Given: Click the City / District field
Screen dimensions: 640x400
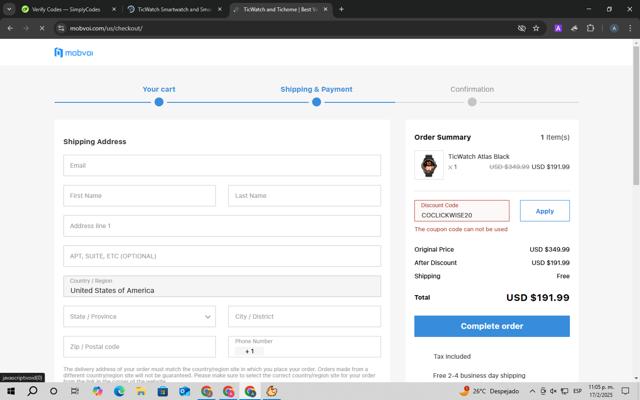Looking at the screenshot, I should (x=304, y=316).
